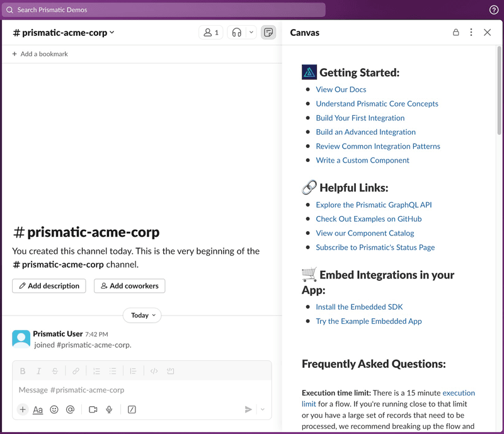Toggle the Canvas panel icon in channel header
Image resolution: width=504 pixels, height=434 pixels.
268,33
